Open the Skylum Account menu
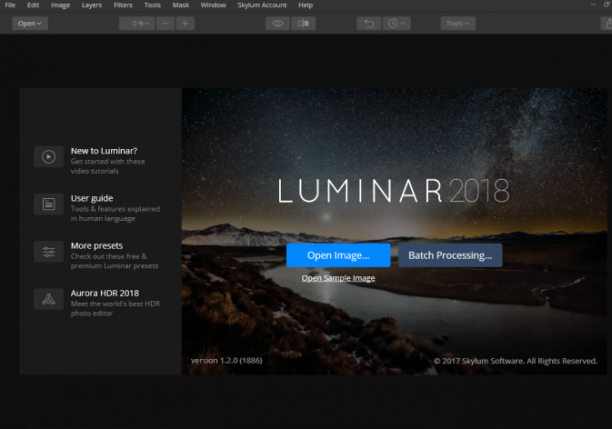This screenshot has height=429, width=612. tap(262, 5)
